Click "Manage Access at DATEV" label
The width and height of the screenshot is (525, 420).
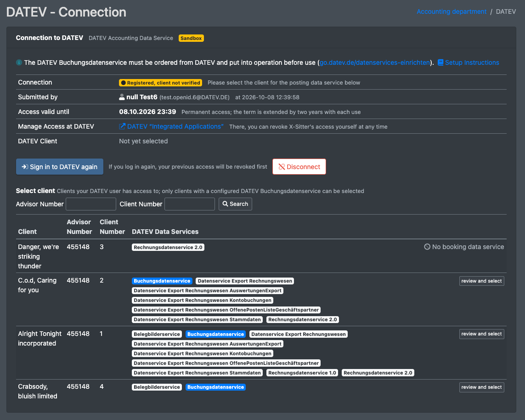[56, 127]
